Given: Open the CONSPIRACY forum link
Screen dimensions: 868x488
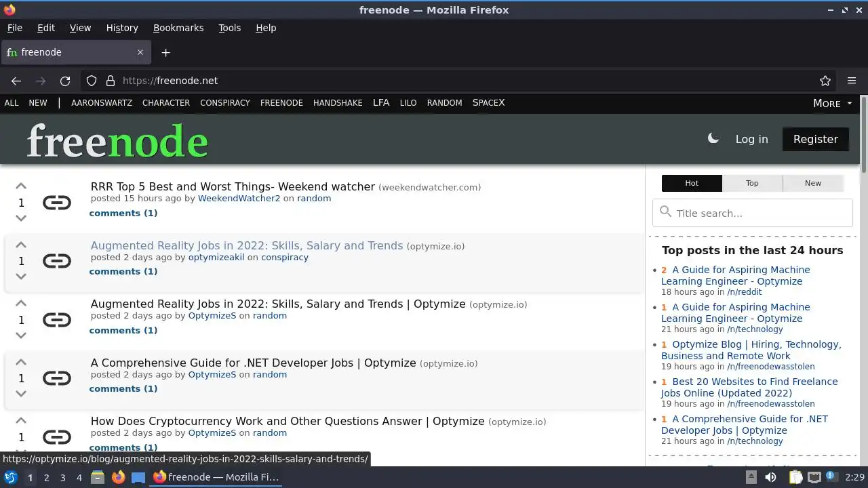Looking at the screenshot, I should [x=225, y=103].
